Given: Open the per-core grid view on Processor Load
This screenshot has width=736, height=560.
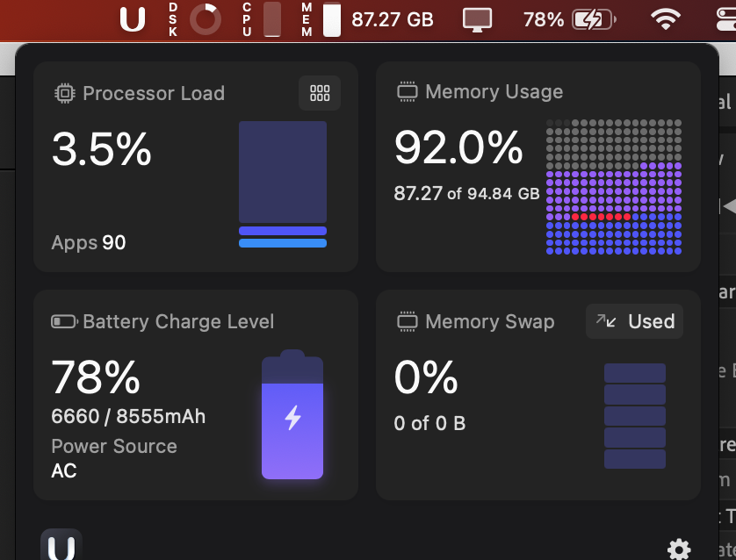Looking at the screenshot, I should [x=320, y=92].
